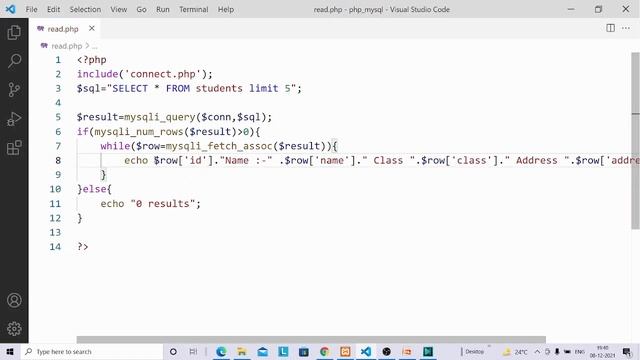Open the taskbar clock and date
The image size is (640, 360).
click(602, 351)
